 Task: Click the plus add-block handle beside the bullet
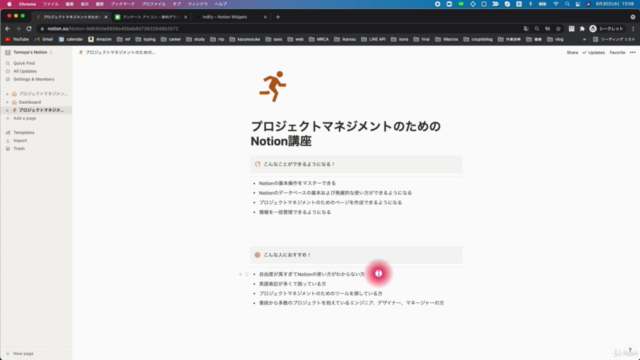[240, 274]
